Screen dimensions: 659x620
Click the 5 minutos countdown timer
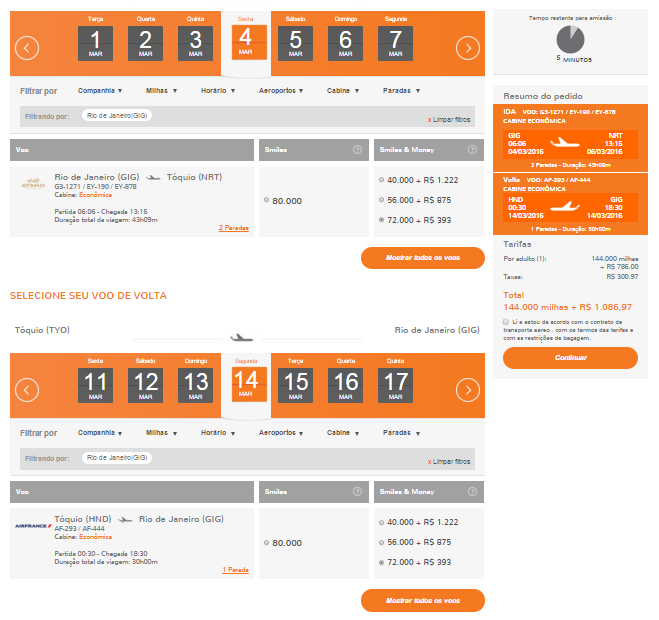(x=571, y=41)
